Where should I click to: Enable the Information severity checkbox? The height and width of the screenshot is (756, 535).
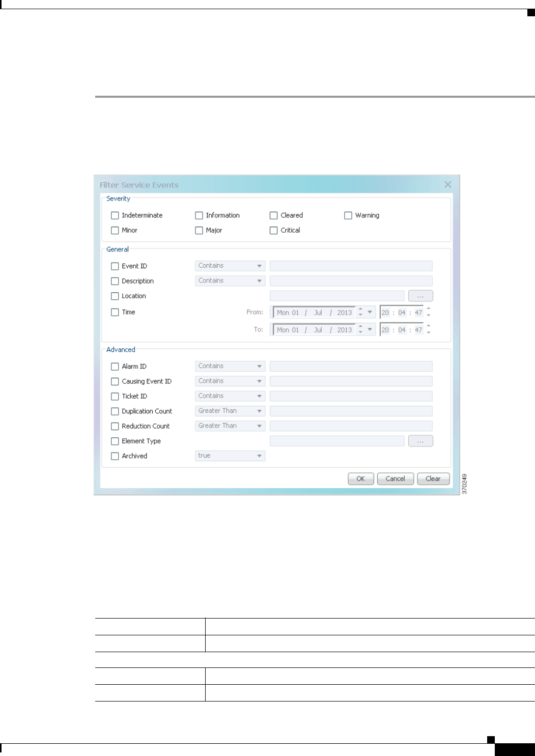coord(199,215)
